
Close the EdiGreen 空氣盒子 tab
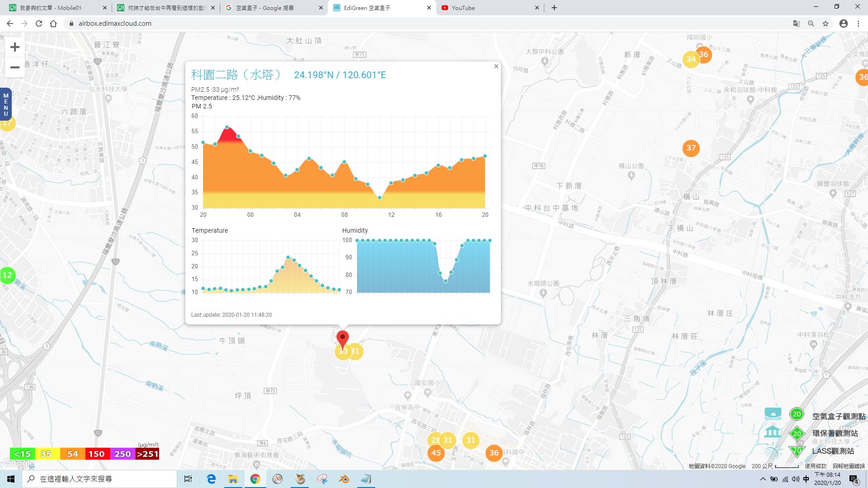tap(429, 8)
